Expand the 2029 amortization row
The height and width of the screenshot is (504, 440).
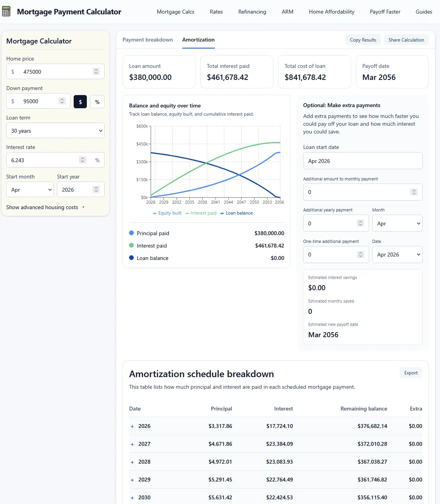[132, 480]
